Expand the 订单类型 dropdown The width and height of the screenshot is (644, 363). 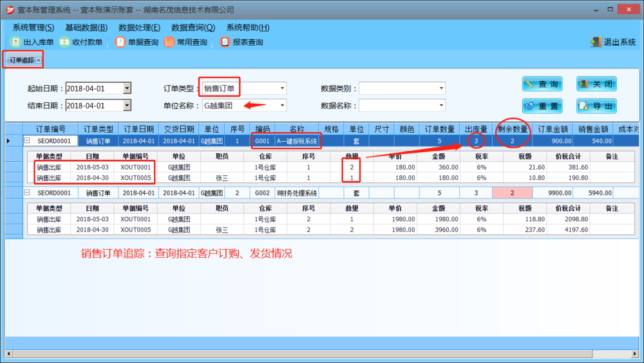pos(282,88)
